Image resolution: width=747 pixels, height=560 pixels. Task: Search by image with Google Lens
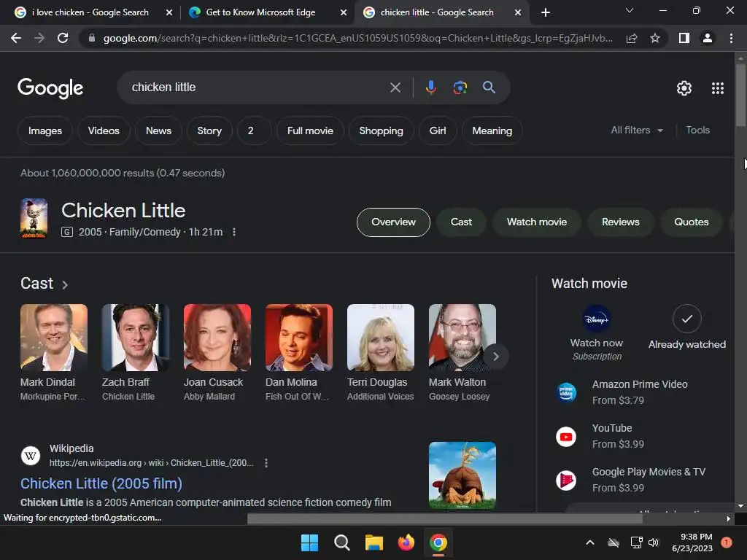point(460,87)
